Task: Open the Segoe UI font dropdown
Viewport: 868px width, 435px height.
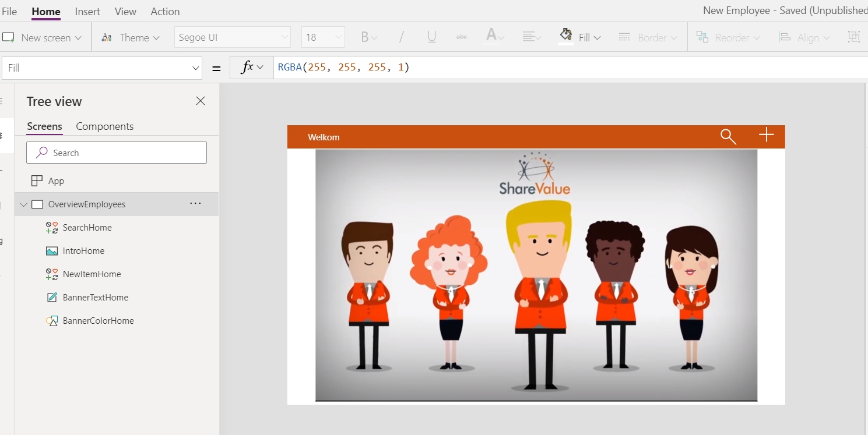Action: pos(233,37)
